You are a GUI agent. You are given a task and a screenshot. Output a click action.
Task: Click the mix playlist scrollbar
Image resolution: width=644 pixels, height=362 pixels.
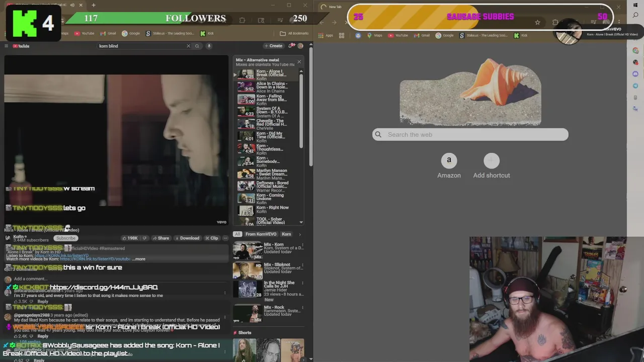click(x=301, y=111)
